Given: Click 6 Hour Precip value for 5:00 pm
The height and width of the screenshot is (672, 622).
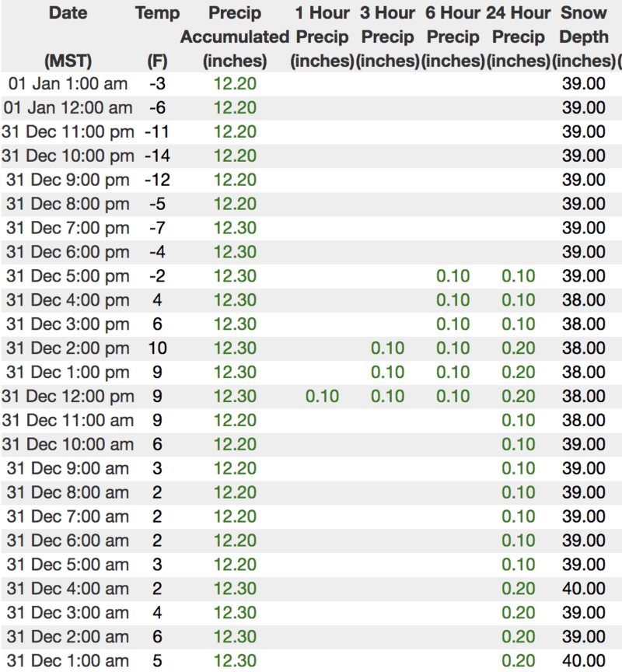Looking at the screenshot, I should [x=453, y=276].
